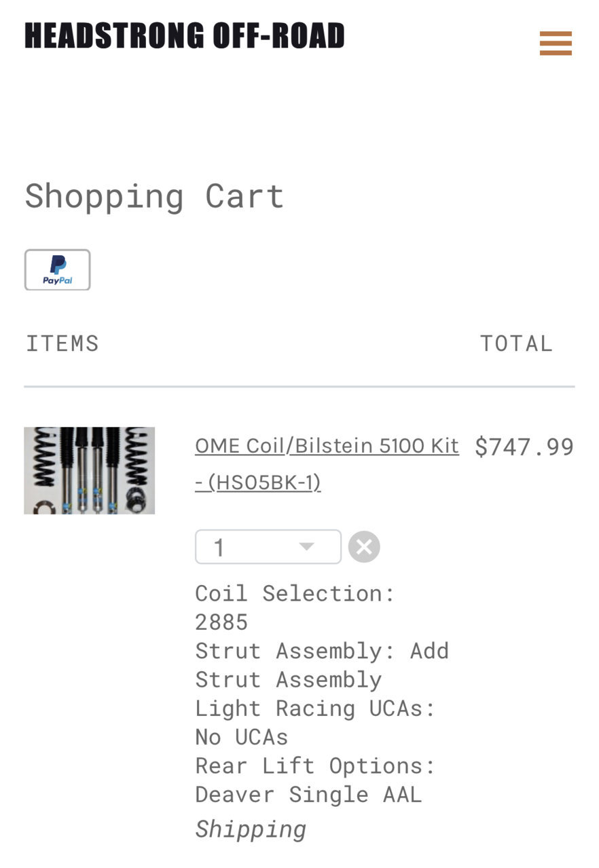Click the Shopping Cart heading
The image size is (599, 868).
(x=154, y=197)
